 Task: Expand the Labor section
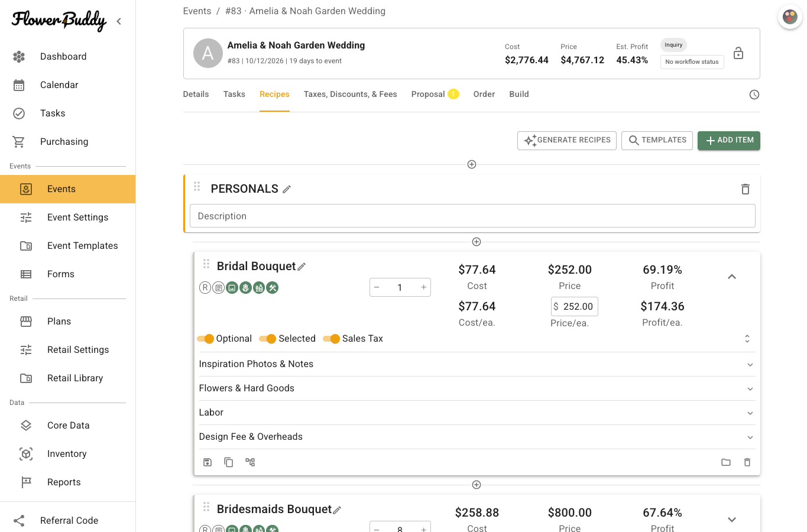click(x=477, y=413)
